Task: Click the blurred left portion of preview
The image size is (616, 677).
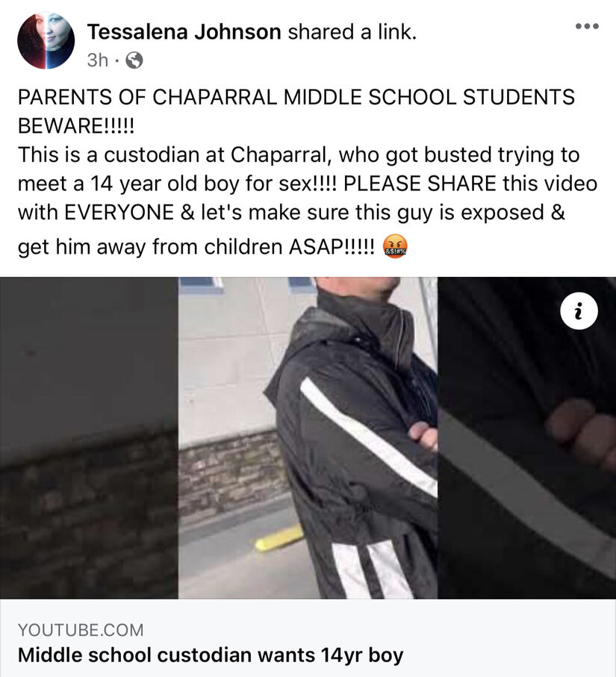Action: pyautogui.click(x=89, y=438)
